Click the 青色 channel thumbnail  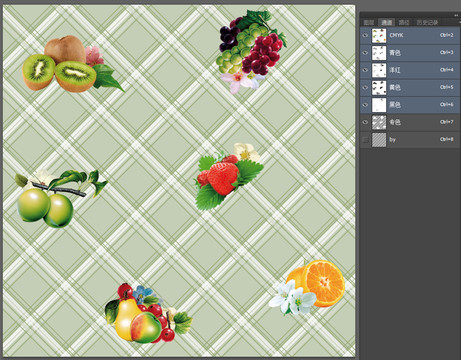click(379, 53)
